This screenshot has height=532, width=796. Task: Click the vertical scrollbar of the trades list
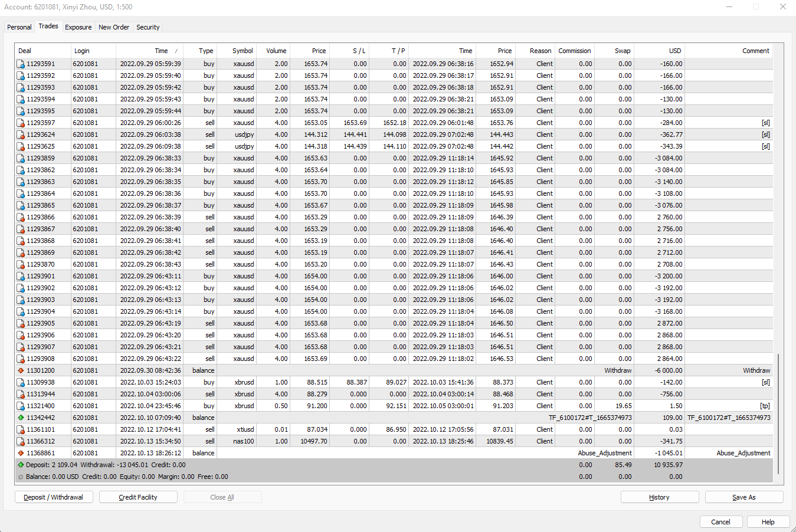779,413
